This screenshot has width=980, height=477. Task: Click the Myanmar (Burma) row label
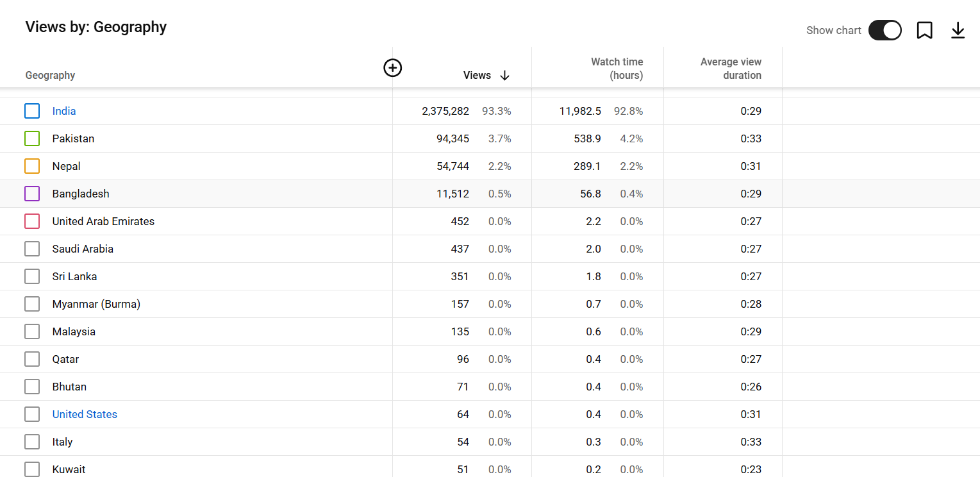pos(96,304)
